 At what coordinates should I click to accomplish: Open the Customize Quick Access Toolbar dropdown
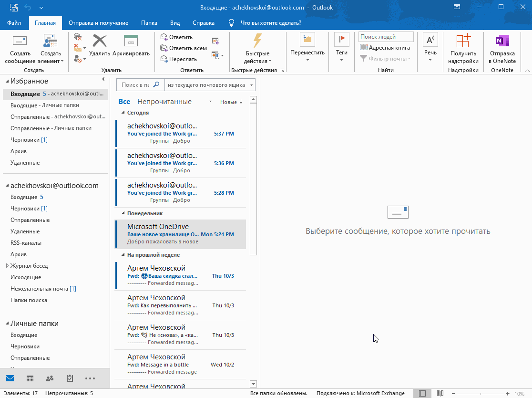click(41, 7)
